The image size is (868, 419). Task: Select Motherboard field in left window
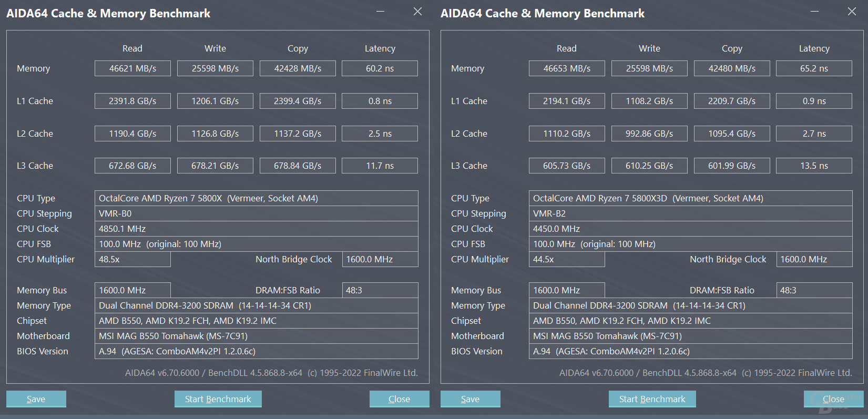pos(257,336)
